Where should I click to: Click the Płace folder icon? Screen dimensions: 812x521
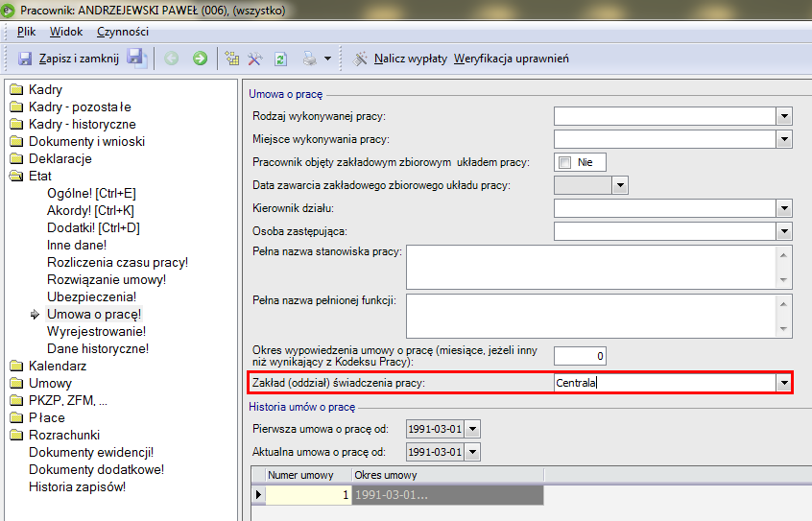(16, 417)
